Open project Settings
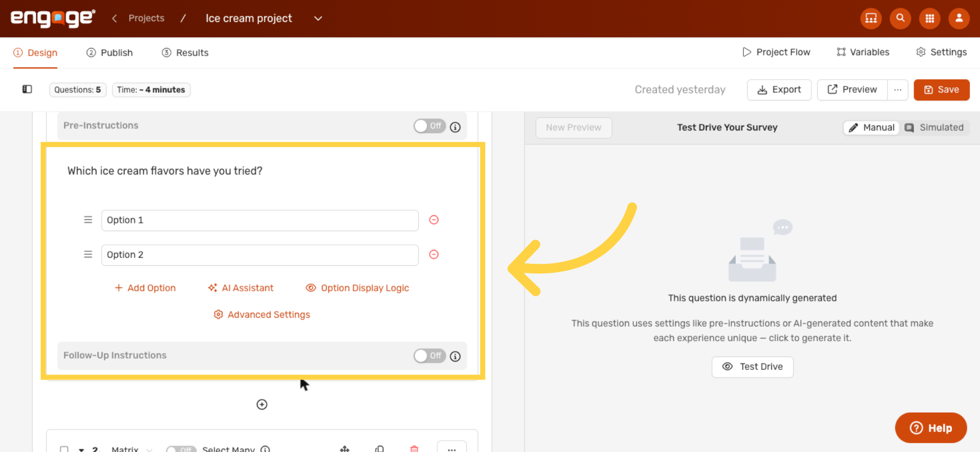 (941, 52)
